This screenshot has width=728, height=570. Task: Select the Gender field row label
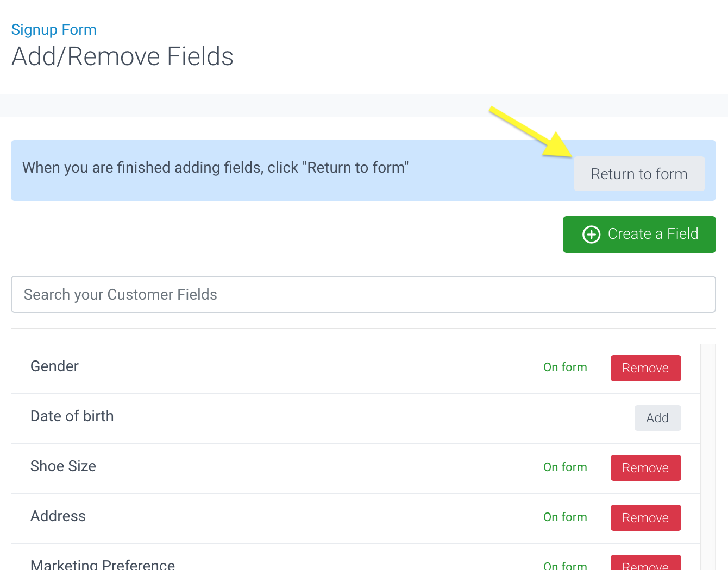click(54, 366)
